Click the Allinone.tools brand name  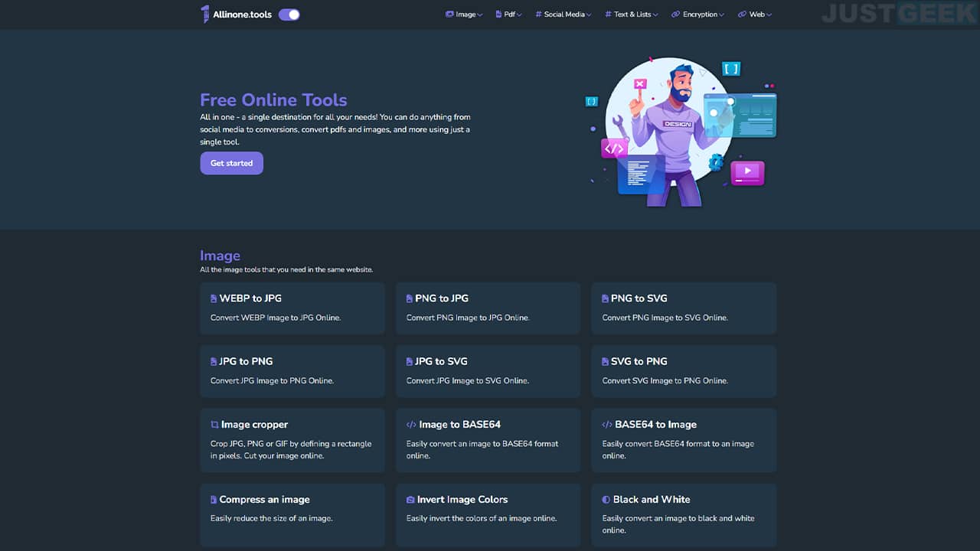(x=242, y=15)
